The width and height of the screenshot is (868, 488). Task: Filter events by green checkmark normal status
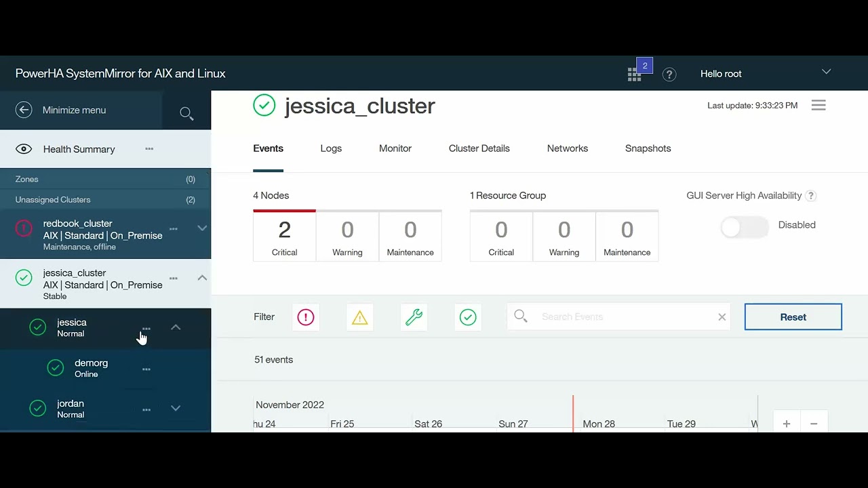[468, 317]
